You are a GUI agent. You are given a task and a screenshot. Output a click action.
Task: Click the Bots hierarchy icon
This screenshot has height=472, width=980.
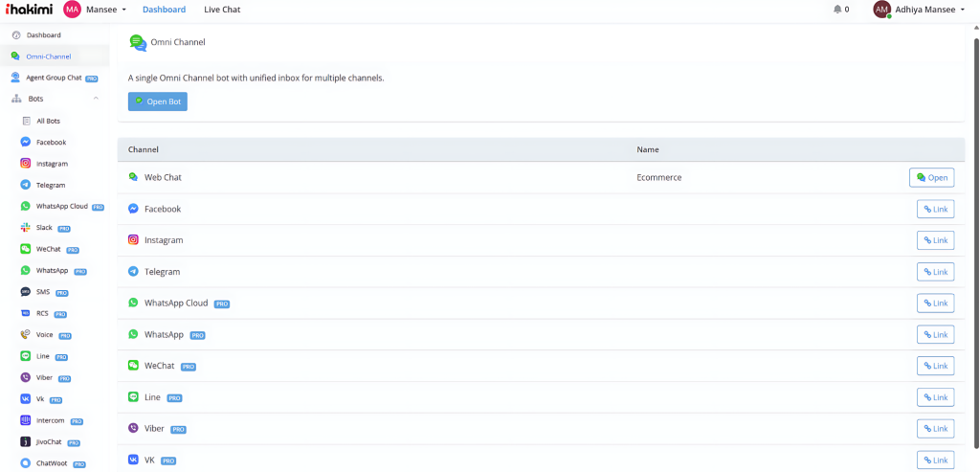point(16,99)
